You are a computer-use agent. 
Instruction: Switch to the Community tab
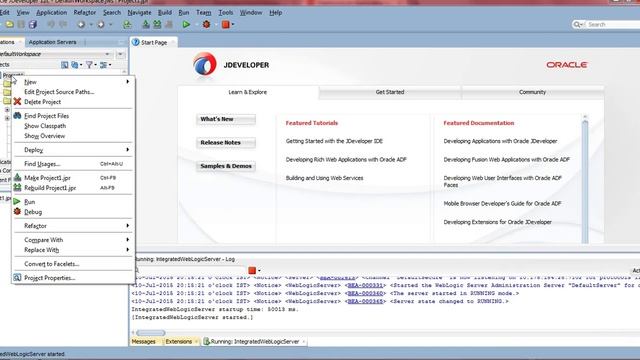pyautogui.click(x=532, y=92)
